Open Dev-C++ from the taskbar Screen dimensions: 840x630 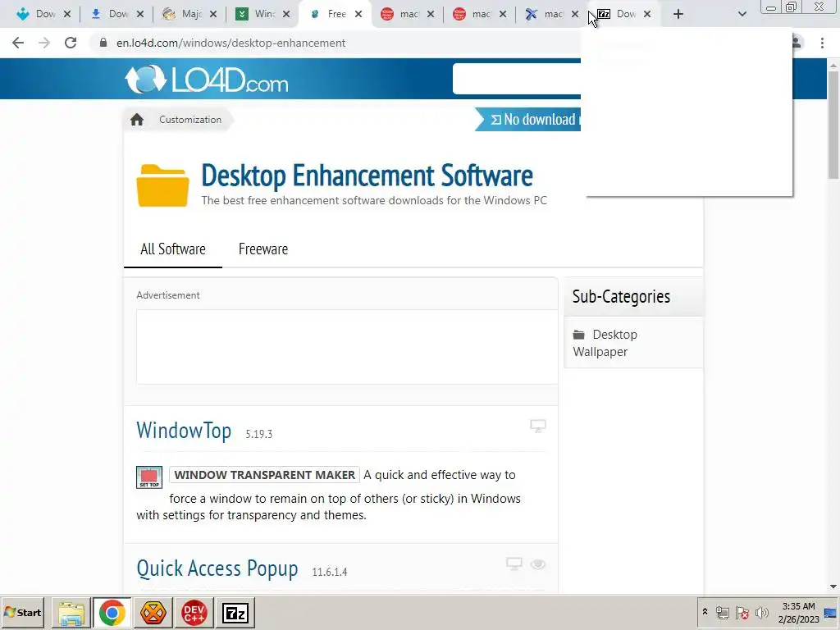click(x=194, y=612)
